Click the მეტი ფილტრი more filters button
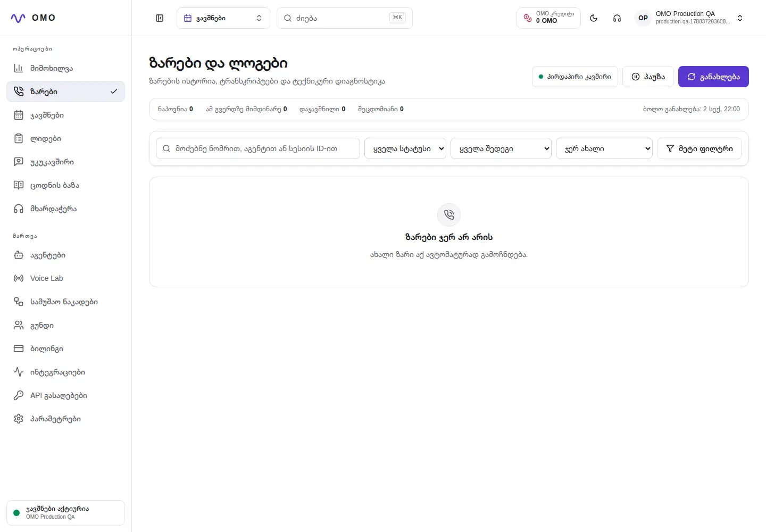766x532 pixels. point(700,148)
